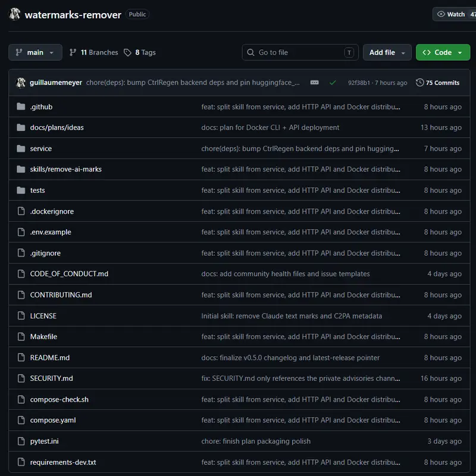This screenshot has height=476, width=476.
Task: Open the compose-check.sh file name
Action: pyautogui.click(x=59, y=399)
